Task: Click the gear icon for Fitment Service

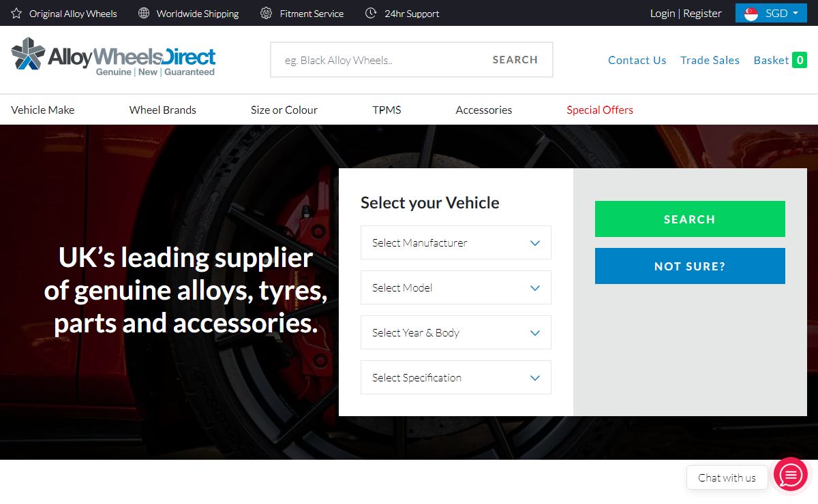Action: click(x=267, y=14)
